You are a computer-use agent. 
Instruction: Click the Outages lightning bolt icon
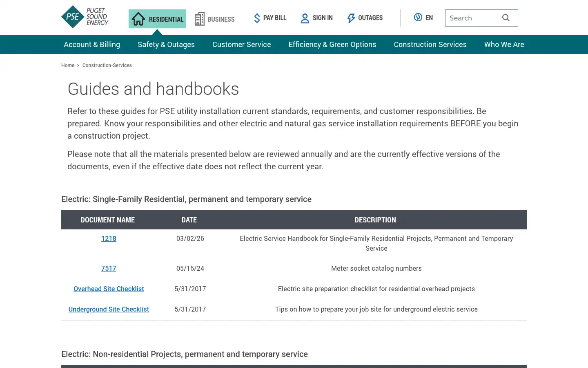tap(351, 18)
